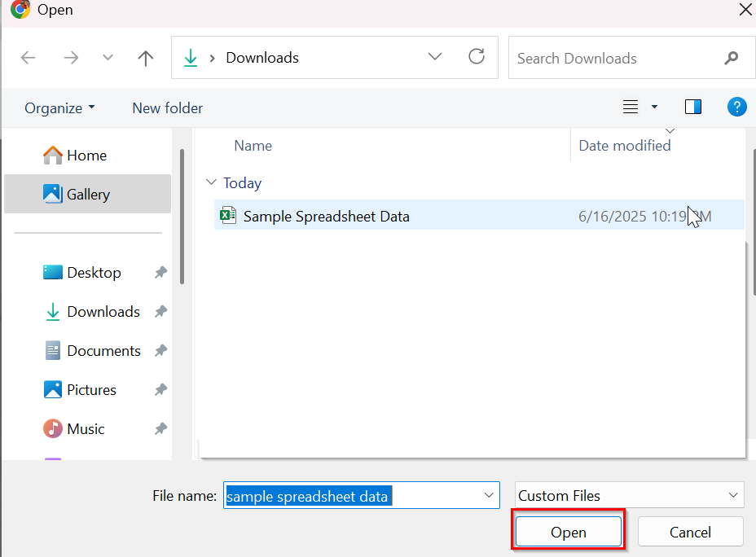Create a New folder
This screenshot has width=756, height=557.
pos(167,108)
